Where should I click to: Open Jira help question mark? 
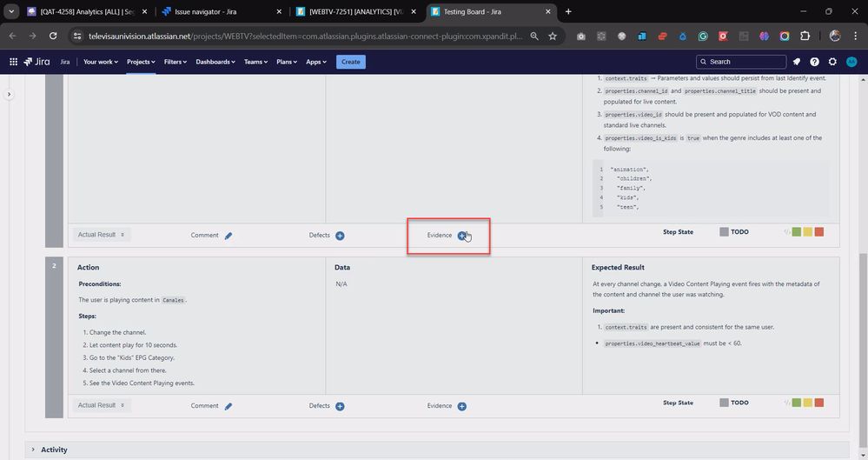coord(814,62)
